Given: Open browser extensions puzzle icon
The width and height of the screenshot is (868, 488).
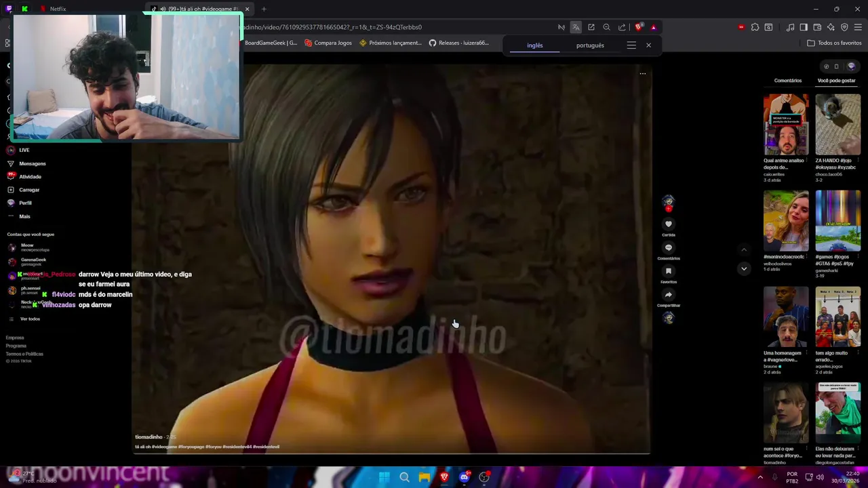Looking at the screenshot, I should 755,27.
